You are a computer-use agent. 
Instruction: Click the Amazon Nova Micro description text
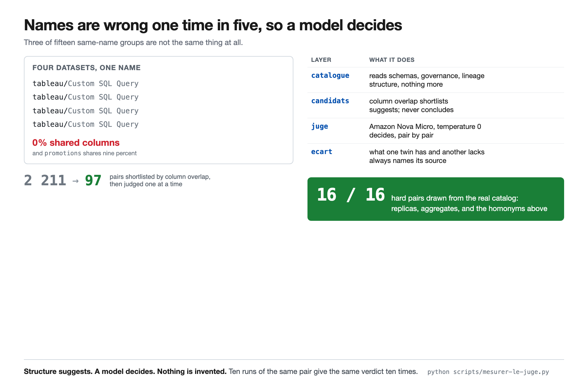coord(425,126)
